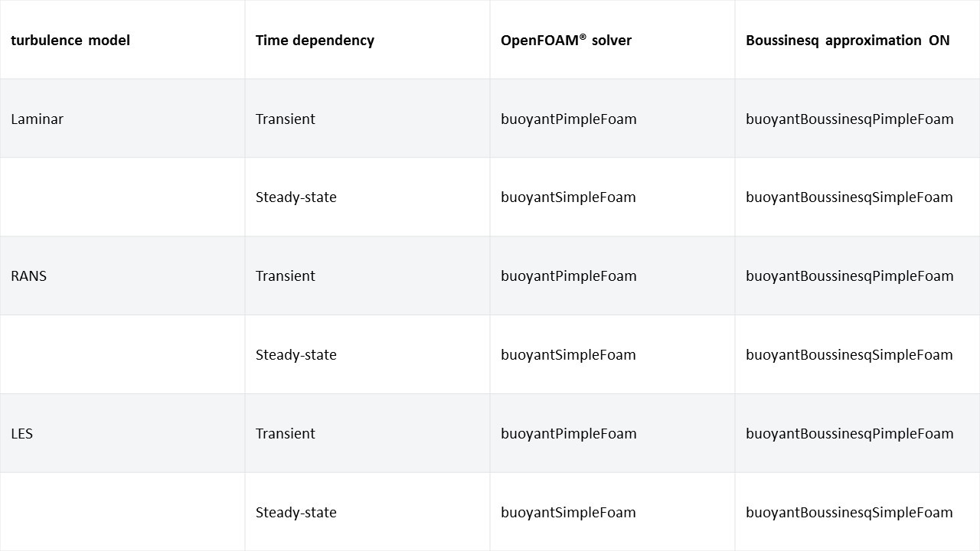Click "Steady-state" in the last table row
This screenshot has height=551, width=980.
(x=296, y=513)
